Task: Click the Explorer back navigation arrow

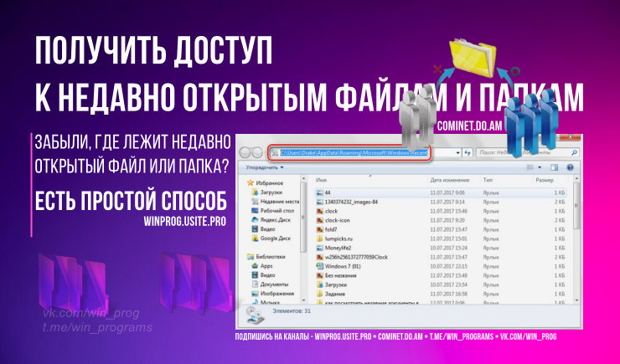Action: (x=245, y=153)
